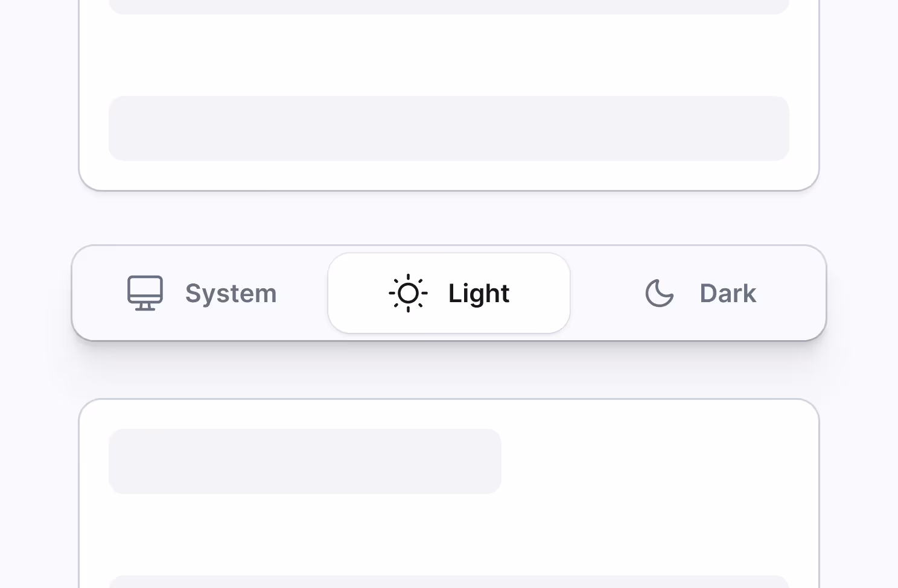The width and height of the screenshot is (898, 588).
Task: Click the partially visible gray bar at top
Action: point(449,7)
